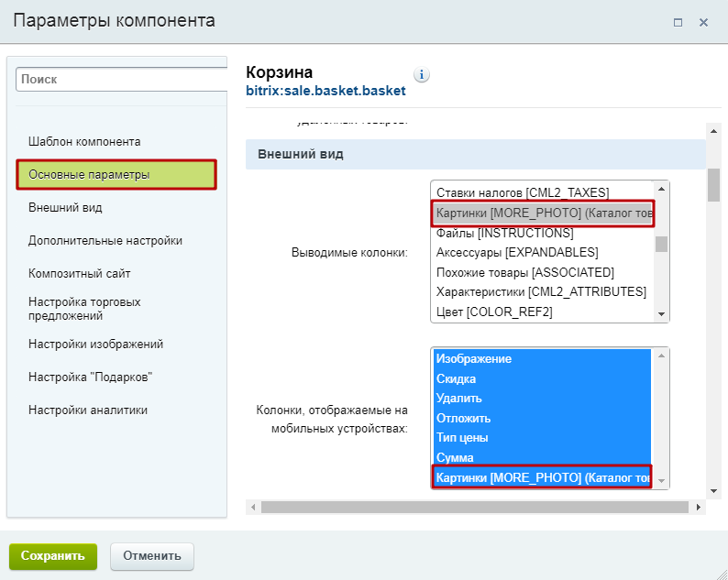728x580 pixels.
Task: Maximize the component parameters dialog
Action: coord(678,22)
